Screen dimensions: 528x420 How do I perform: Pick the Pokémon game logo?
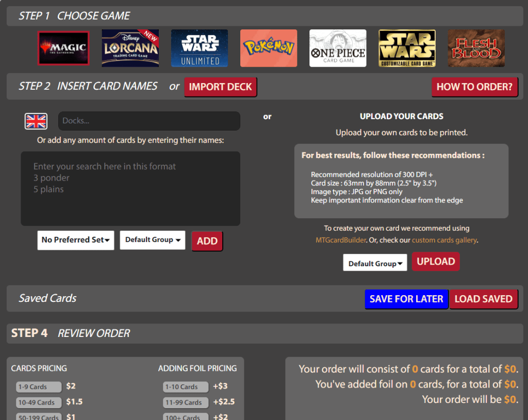(269, 48)
